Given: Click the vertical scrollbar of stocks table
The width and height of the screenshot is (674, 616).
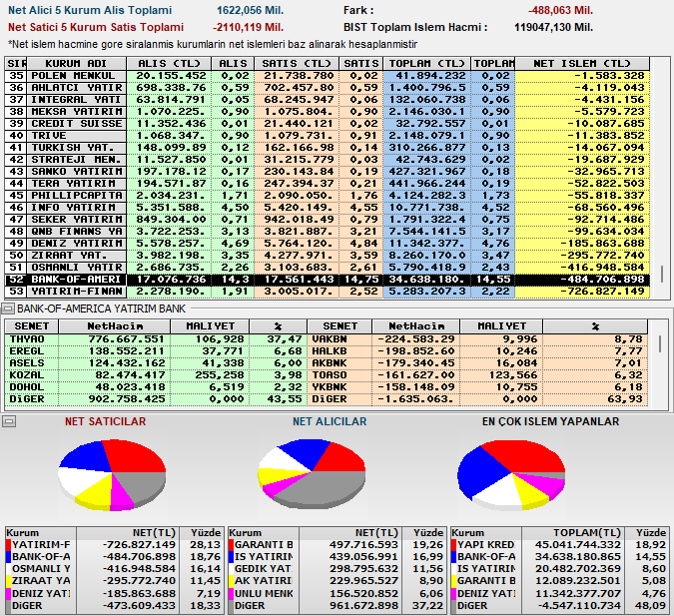Looking at the screenshot, I should point(660,343).
